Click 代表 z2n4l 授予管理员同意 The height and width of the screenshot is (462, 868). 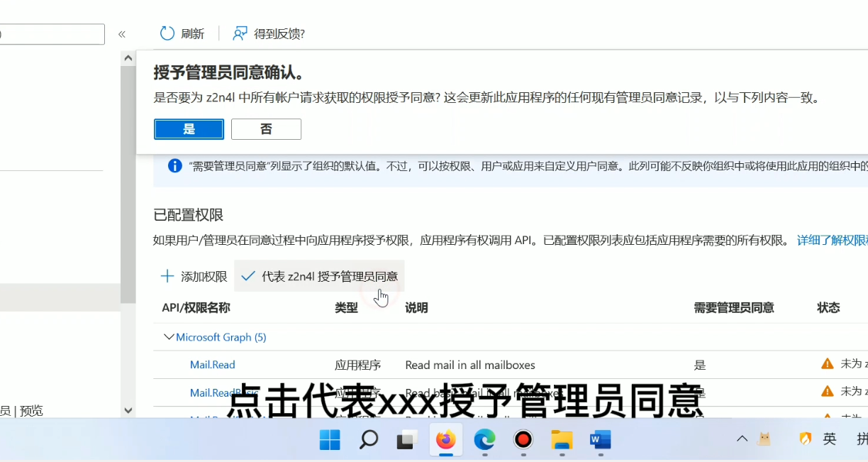coord(319,276)
